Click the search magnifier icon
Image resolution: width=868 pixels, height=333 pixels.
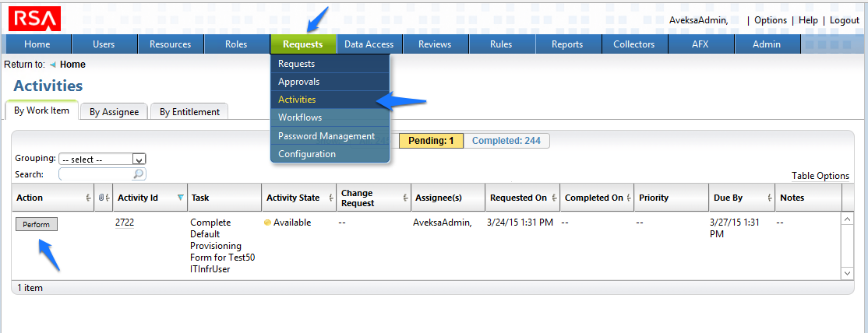139,174
